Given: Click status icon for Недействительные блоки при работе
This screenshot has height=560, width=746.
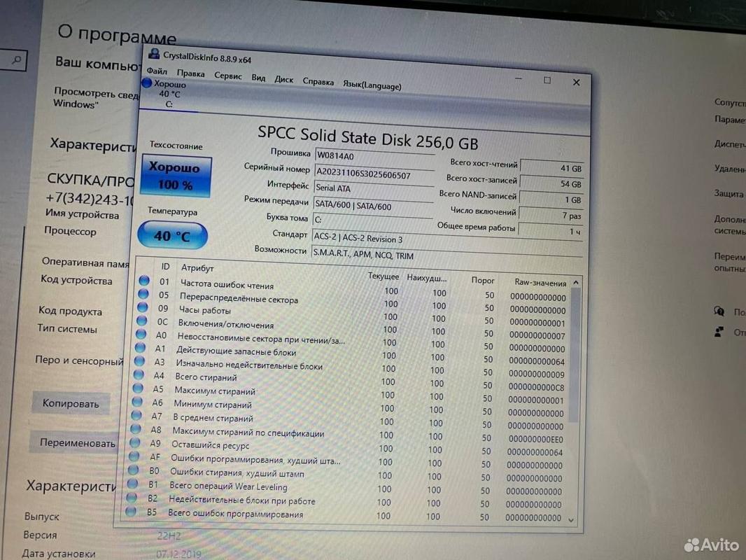Looking at the screenshot, I should 132,497.
